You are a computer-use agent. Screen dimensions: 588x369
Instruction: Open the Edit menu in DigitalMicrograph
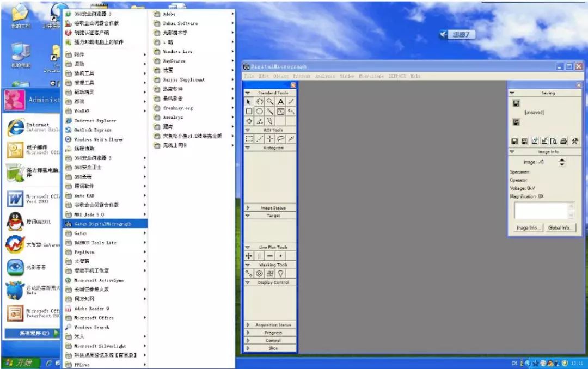tap(264, 76)
